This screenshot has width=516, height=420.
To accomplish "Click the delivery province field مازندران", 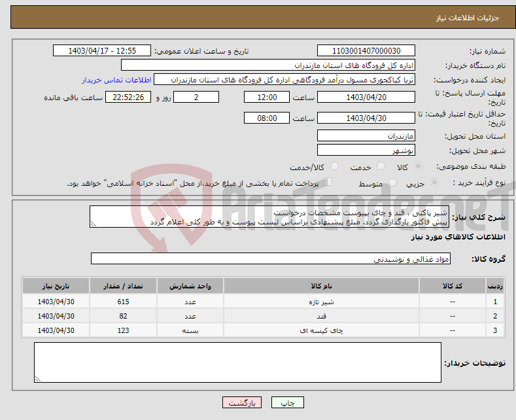I will [366, 135].
